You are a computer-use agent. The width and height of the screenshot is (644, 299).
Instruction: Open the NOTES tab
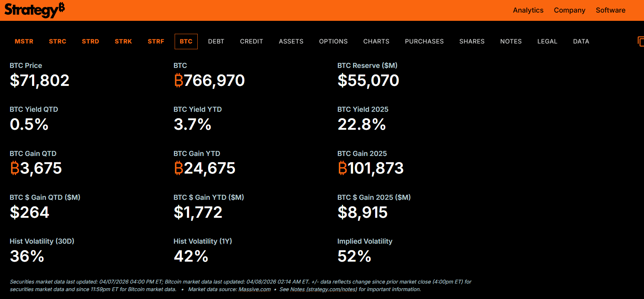coord(511,41)
